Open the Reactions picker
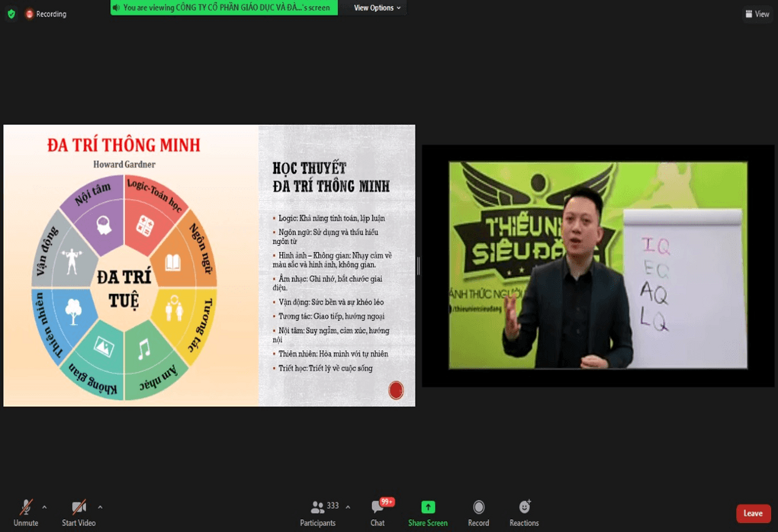The image size is (778, 532). click(524, 513)
